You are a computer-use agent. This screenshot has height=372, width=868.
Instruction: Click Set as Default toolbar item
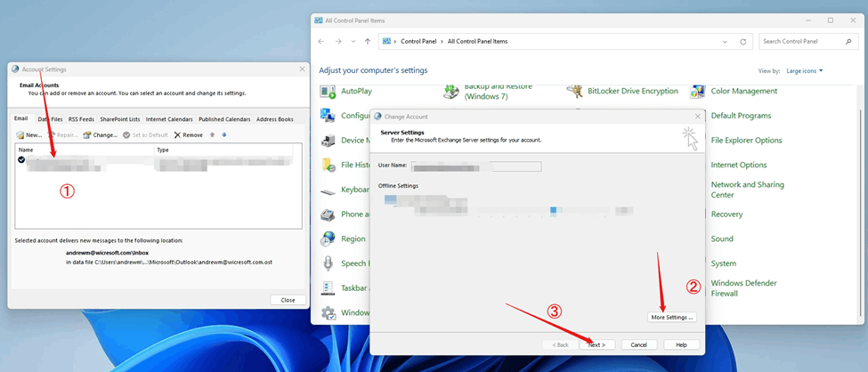(x=145, y=135)
